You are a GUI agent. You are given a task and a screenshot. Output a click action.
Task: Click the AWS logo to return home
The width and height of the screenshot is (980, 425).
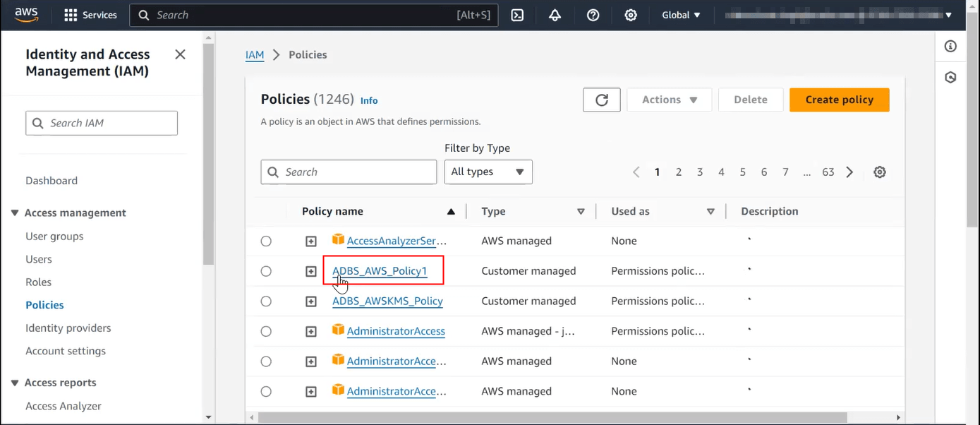click(x=26, y=14)
